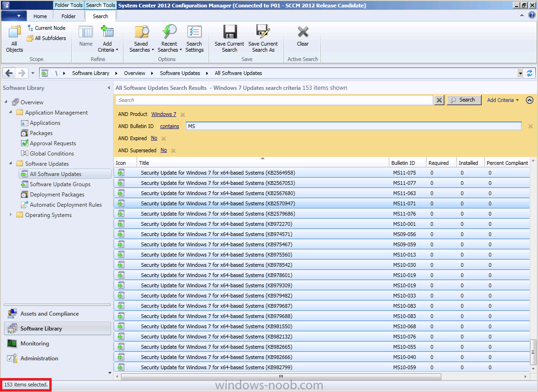Click the Software Updates breadcrumb
This screenshot has height=392, width=538.
[x=180, y=73]
